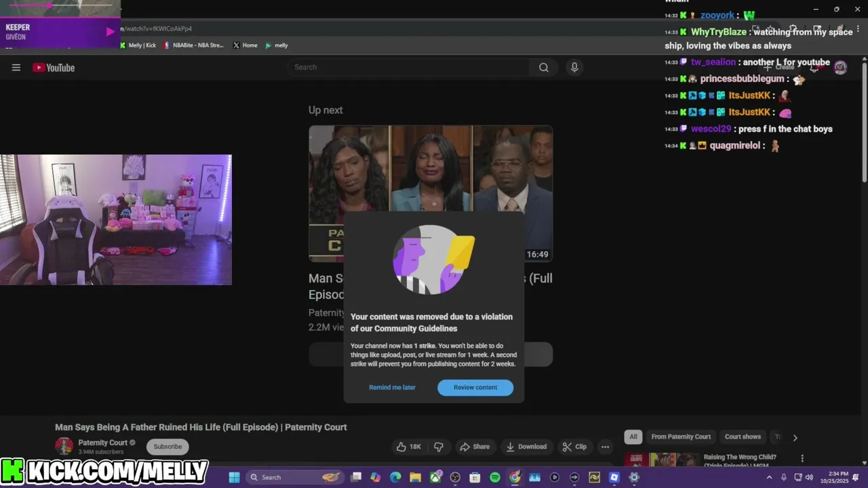The image size is (868, 488).
Task: Select the From Paternity Court chip
Action: [681, 436]
